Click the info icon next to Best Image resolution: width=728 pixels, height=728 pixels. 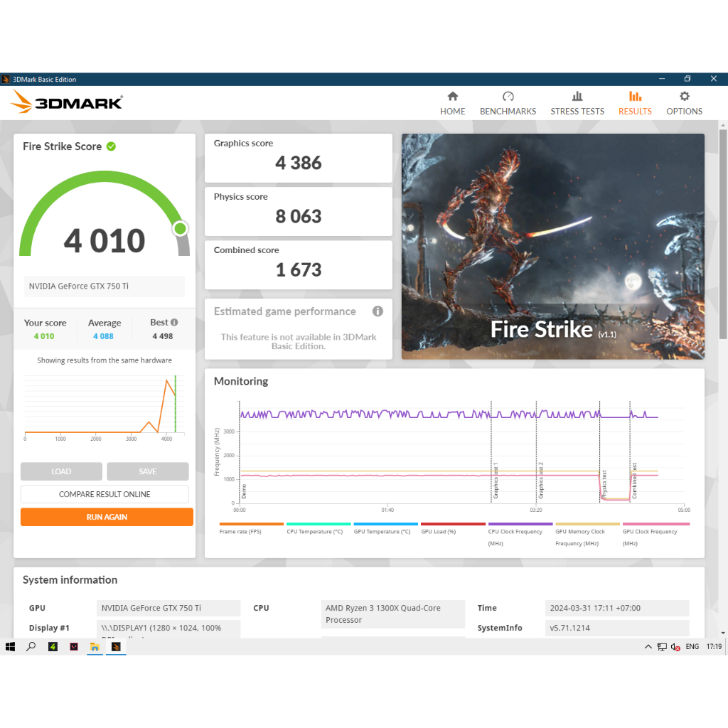pyautogui.click(x=174, y=322)
